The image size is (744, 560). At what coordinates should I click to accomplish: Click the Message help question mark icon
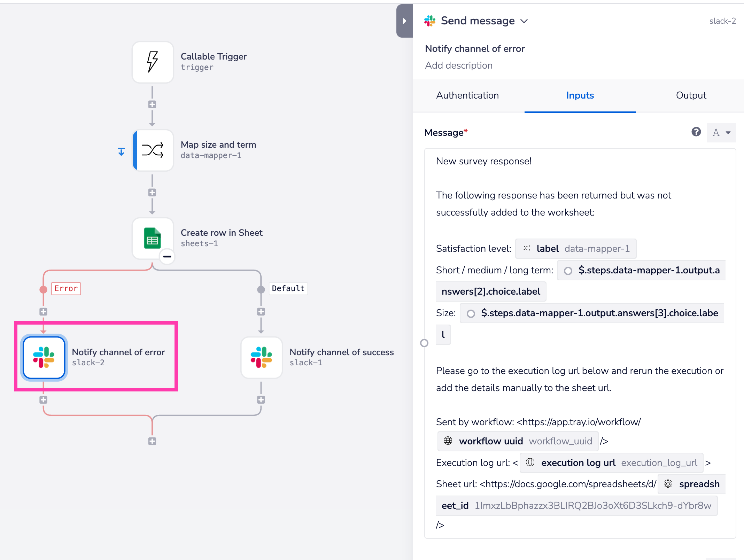(x=696, y=132)
